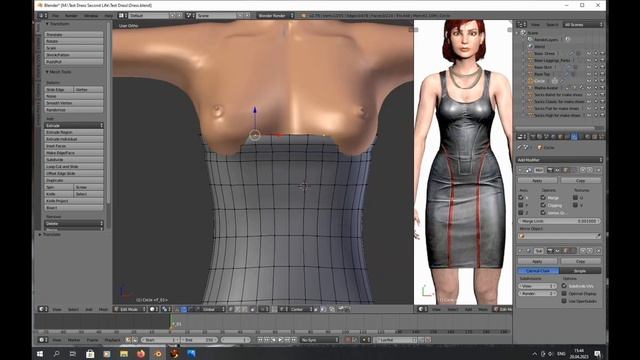640x360 pixels.
Task: Click the 3D viewport editor type icon
Action: click(42, 309)
